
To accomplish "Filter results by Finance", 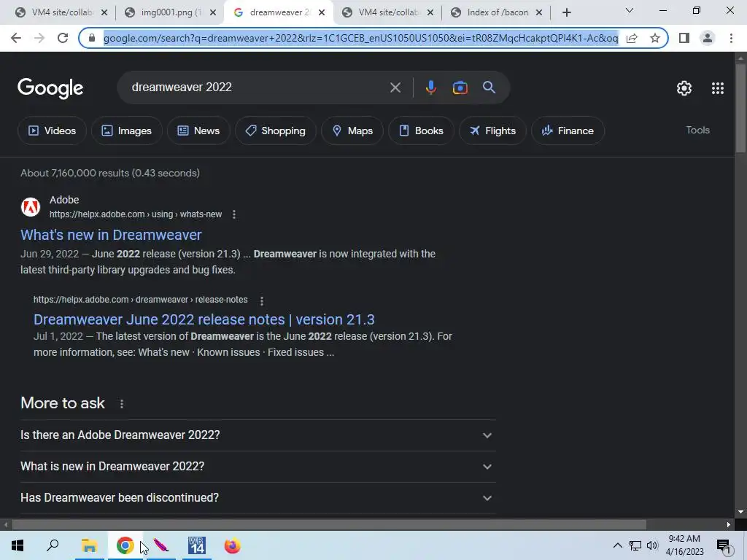I will click(568, 131).
